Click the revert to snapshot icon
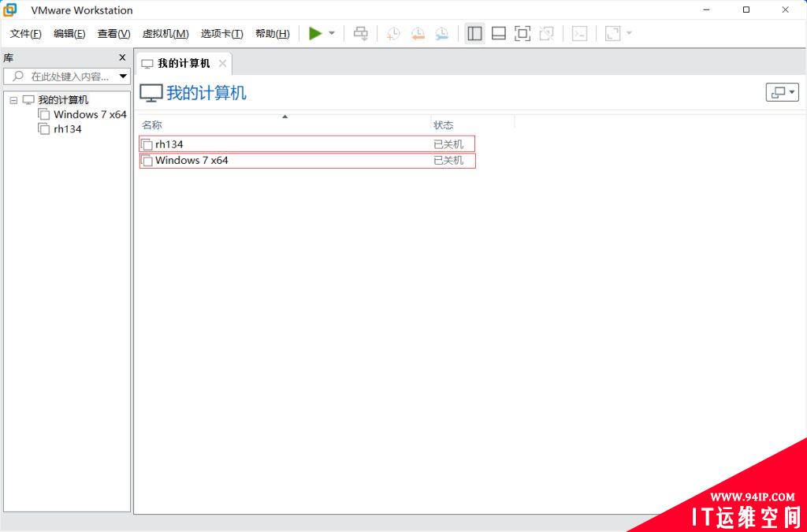 418,33
